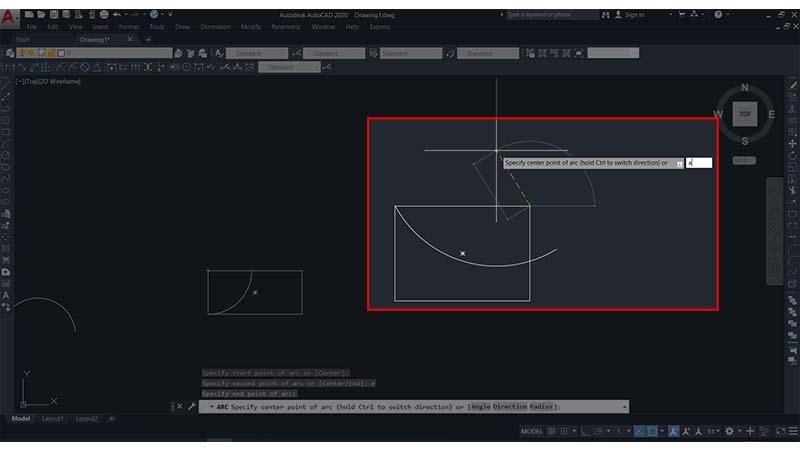
Task: Click the layer 0 color swatch
Action: tap(61, 53)
